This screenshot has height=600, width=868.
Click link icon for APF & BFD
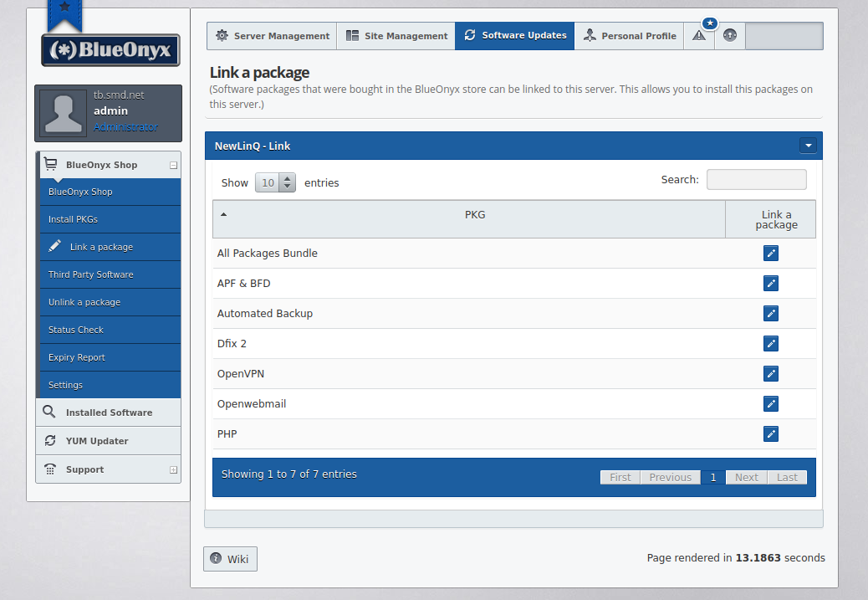[770, 284]
